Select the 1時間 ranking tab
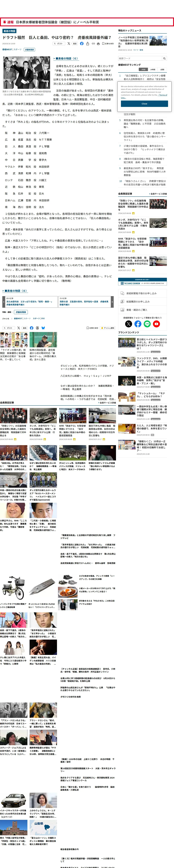 tap(144, 69)
